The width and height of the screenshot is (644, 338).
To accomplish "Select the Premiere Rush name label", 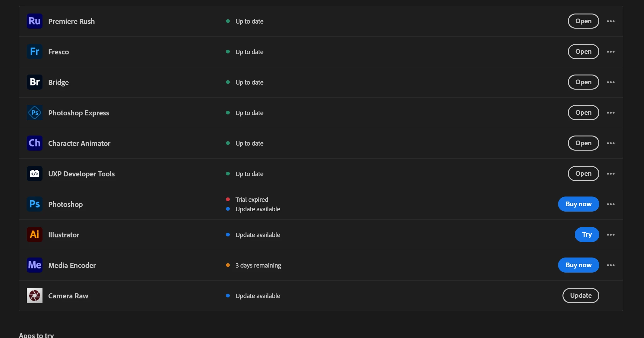I will click(71, 21).
